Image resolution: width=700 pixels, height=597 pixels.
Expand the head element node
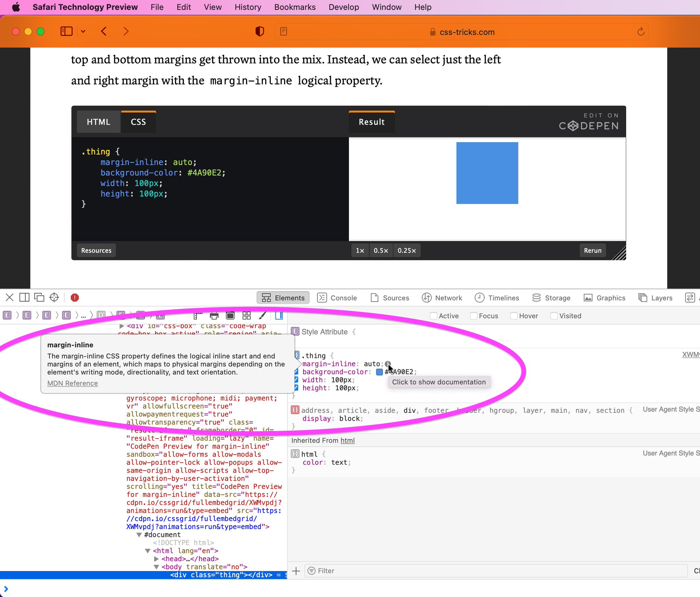[x=156, y=559]
